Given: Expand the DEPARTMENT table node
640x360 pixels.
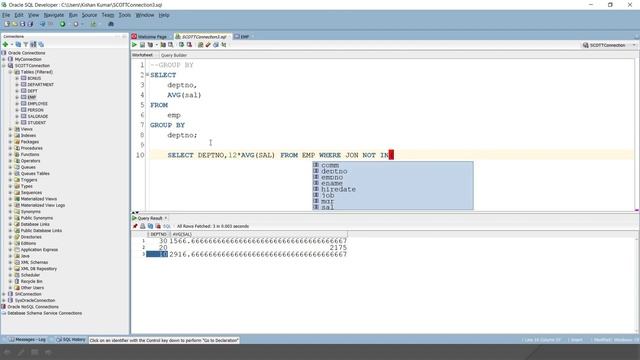Looking at the screenshot, I should tap(17, 84).
